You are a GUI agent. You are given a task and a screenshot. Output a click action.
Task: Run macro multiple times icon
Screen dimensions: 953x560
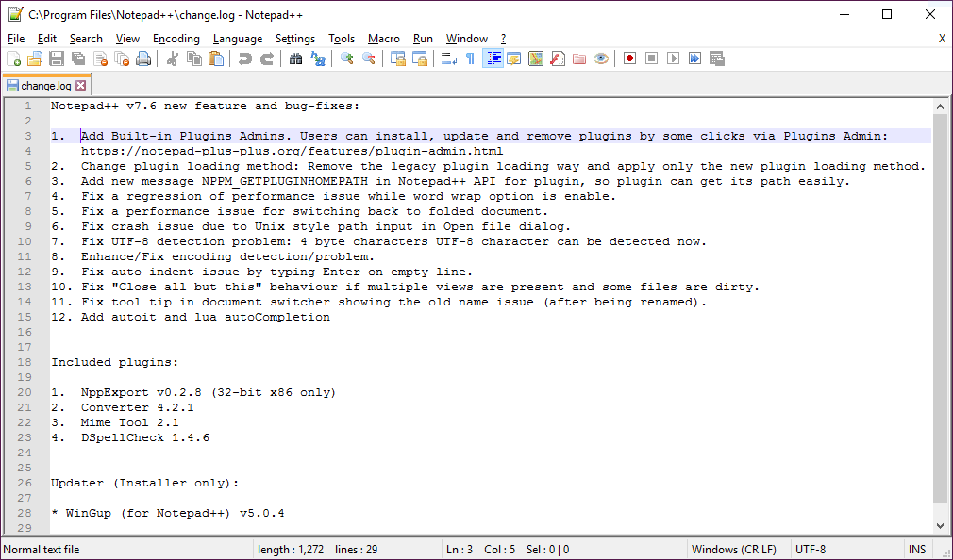695,58
